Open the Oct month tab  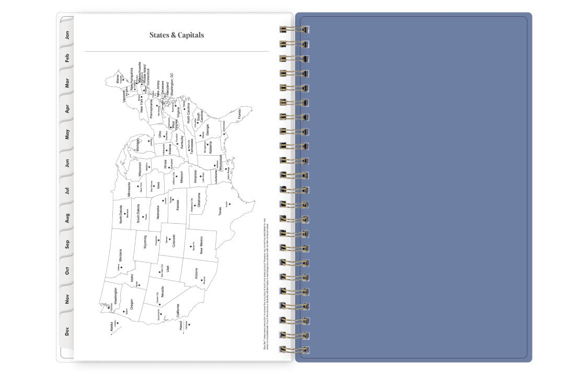tap(67, 271)
